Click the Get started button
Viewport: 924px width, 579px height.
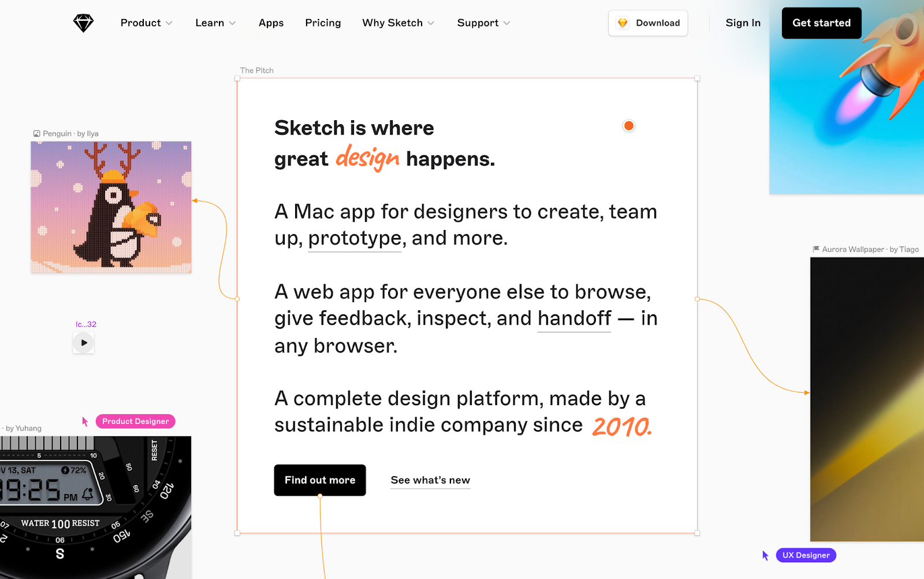click(x=821, y=23)
